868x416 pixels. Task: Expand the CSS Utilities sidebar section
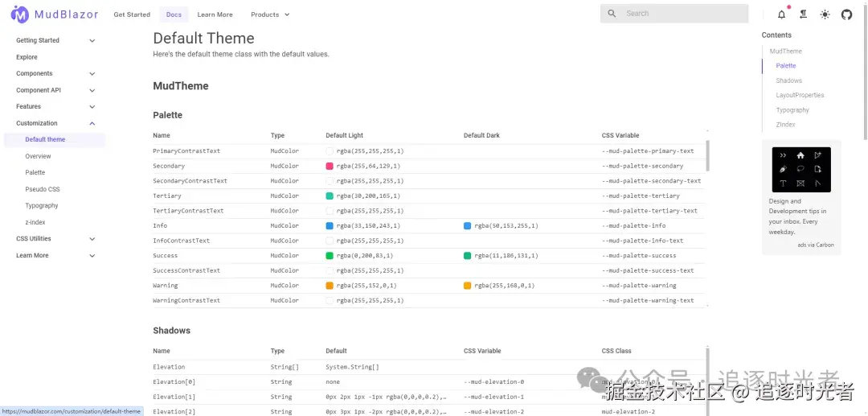click(x=55, y=239)
